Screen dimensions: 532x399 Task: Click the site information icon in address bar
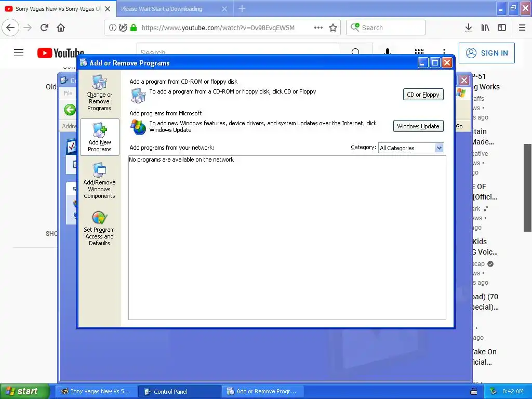coord(112,28)
